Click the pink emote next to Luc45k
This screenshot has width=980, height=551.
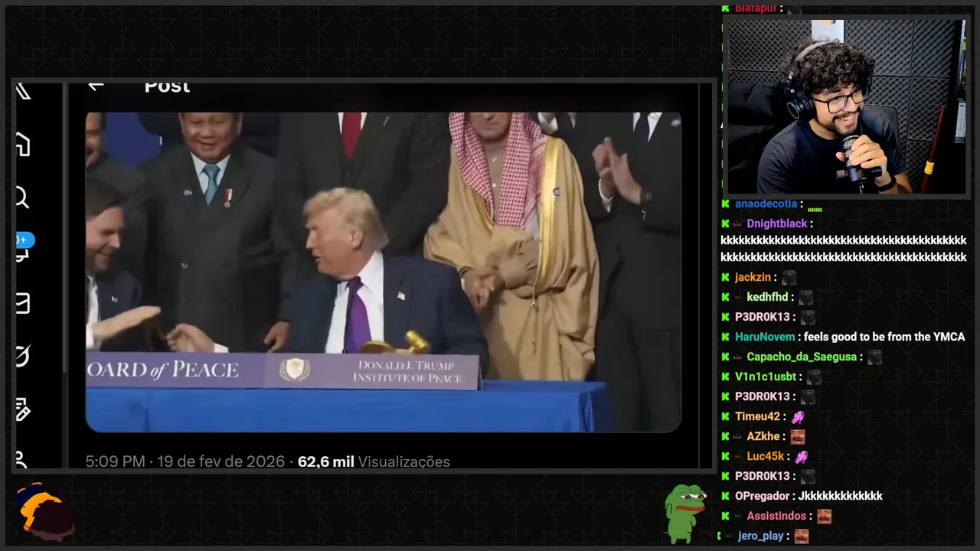tap(802, 457)
